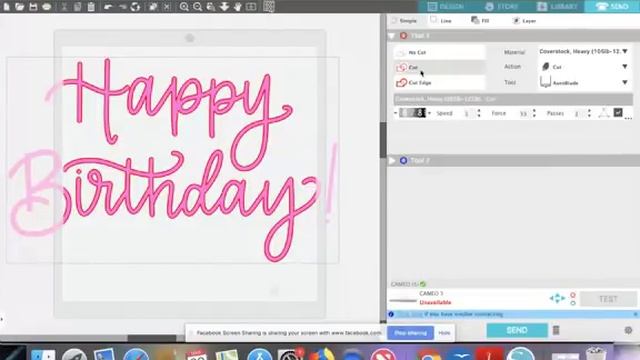The height and width of the screenshot is (360, 640).
Task: Adjust the Speed stepper arrows
Action: 479,113
